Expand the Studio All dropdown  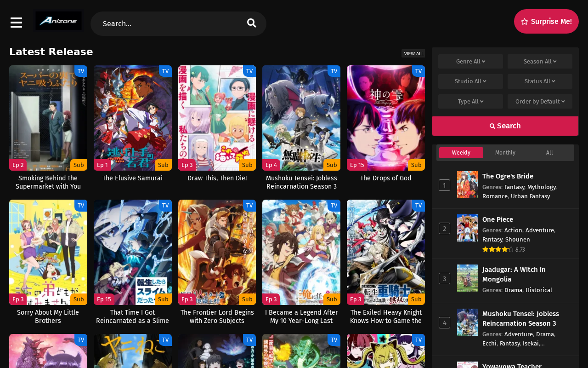click(x=470, y=81)
